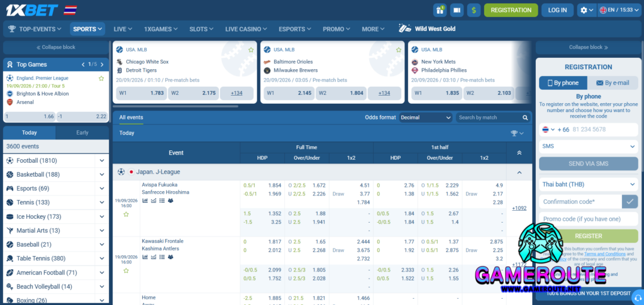Click the LOG IN button
Viewport: 644px width, 305px height.
pos(557,10)
